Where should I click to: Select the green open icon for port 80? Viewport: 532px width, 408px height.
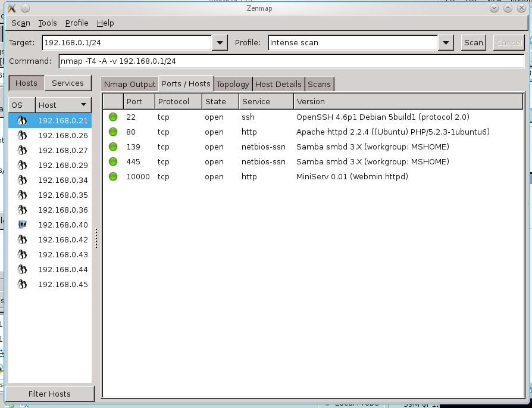tap(112, 132)
